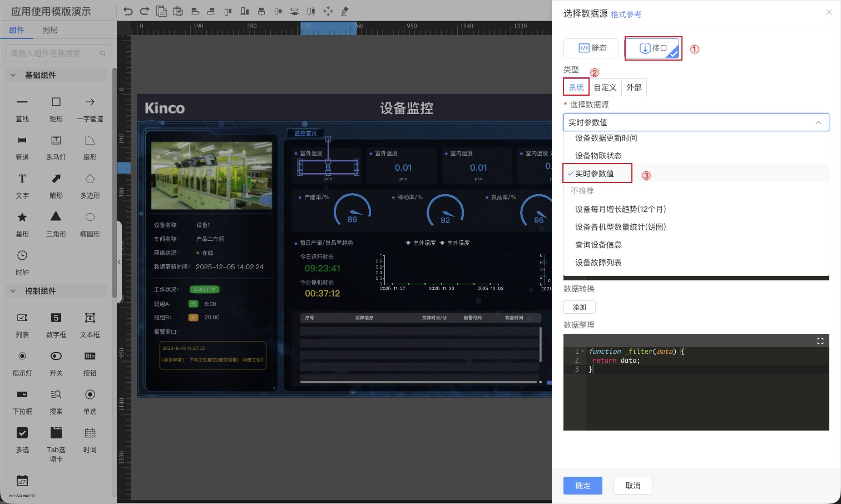Select the 搜索 (search) component icon
This screenshot has width=841, height=504.
click(56, 394)
